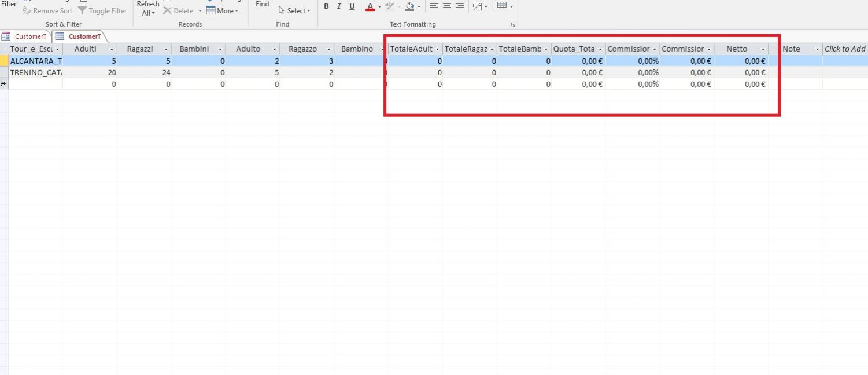The image size is (868, 375).
Task: Click the Delete record button
Action: tap(178, 11)
